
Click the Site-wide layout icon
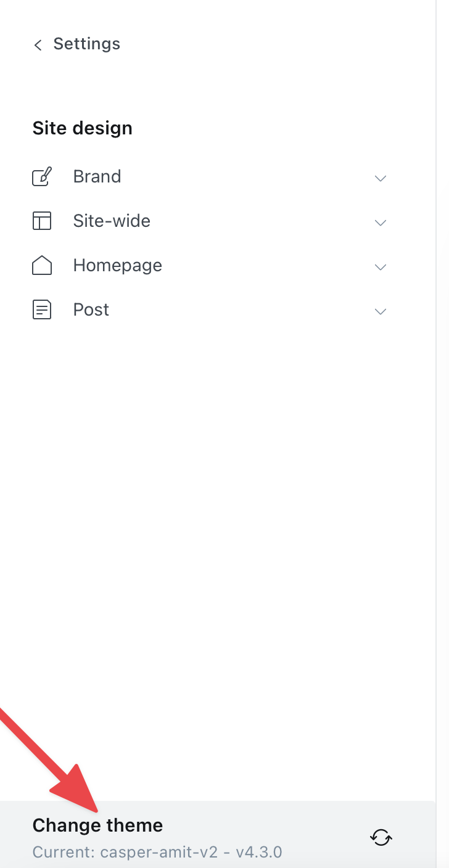point(42,221)
